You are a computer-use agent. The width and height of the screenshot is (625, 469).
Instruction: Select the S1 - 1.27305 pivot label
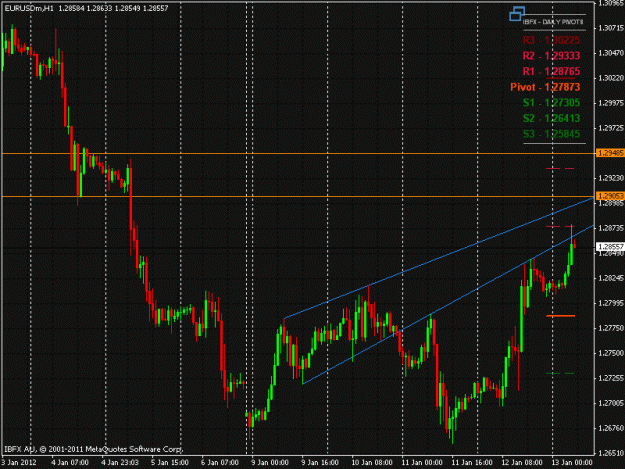pyautogui.click(x=551, y=102)
